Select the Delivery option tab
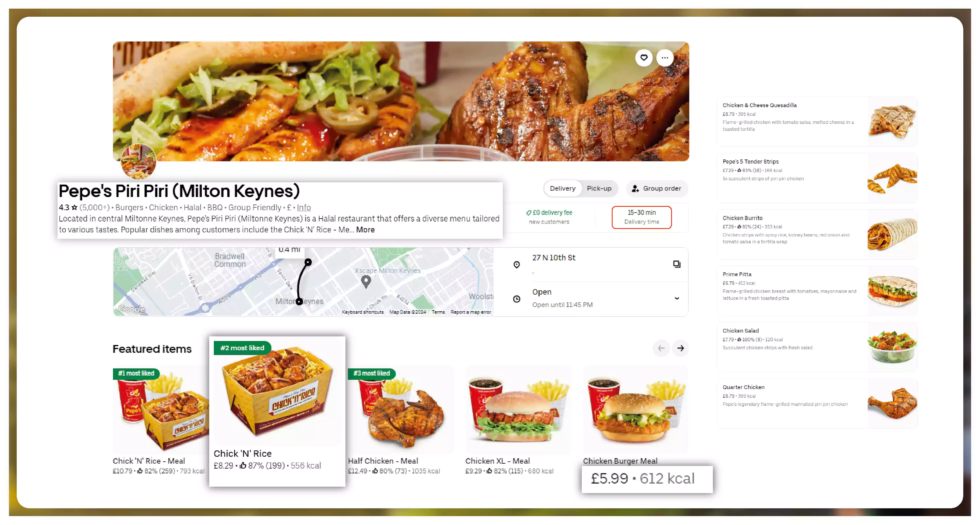 coord(562,189)
